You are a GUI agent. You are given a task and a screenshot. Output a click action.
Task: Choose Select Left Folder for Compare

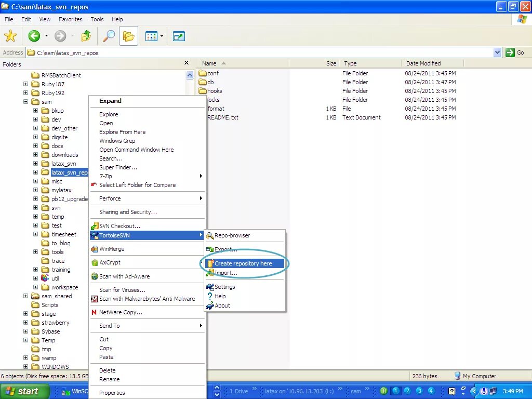click(x=137, y=185)
